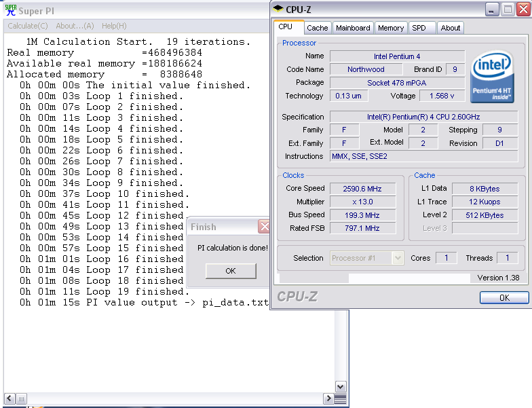Switch to the Memory tab
The height and width of the screenshot is (408, 532).
391,28
